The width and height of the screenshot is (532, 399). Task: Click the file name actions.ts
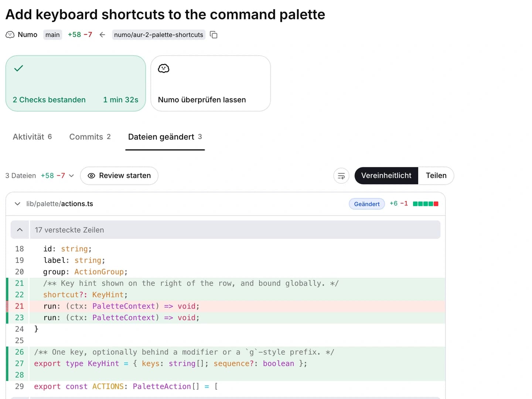(x=77, y=204)
